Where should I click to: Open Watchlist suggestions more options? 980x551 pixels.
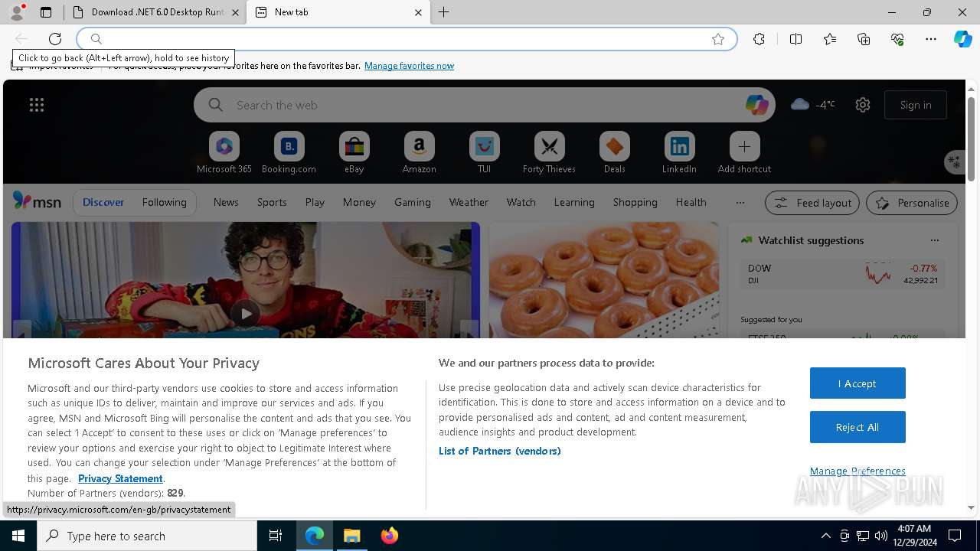[935, 240]
